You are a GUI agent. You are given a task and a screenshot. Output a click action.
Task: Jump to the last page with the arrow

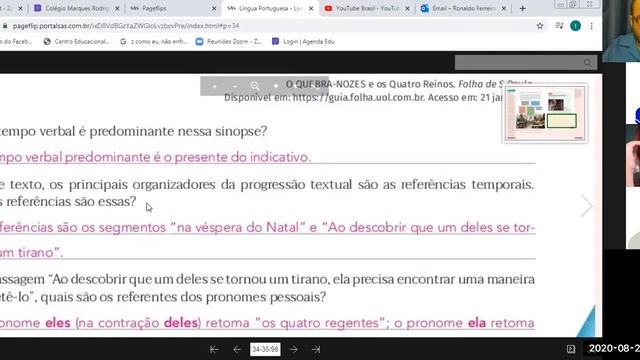tap(316, 349)
